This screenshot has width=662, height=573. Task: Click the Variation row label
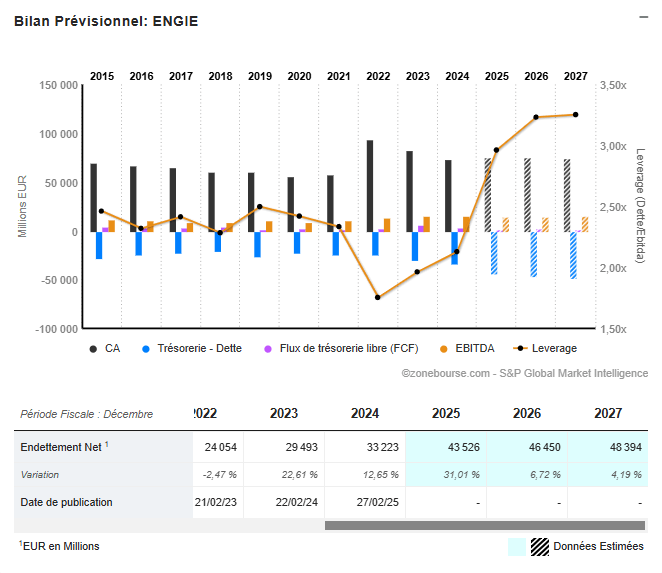coord(40,475)
